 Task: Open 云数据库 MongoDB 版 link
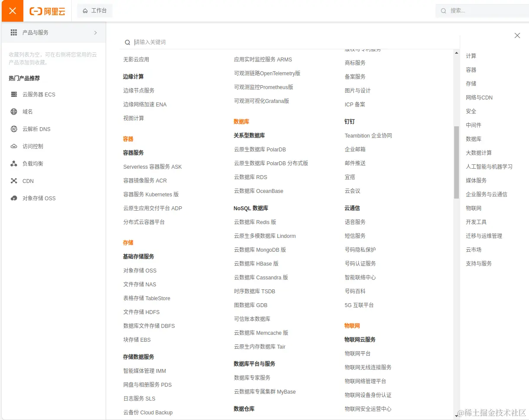[260, 250]
